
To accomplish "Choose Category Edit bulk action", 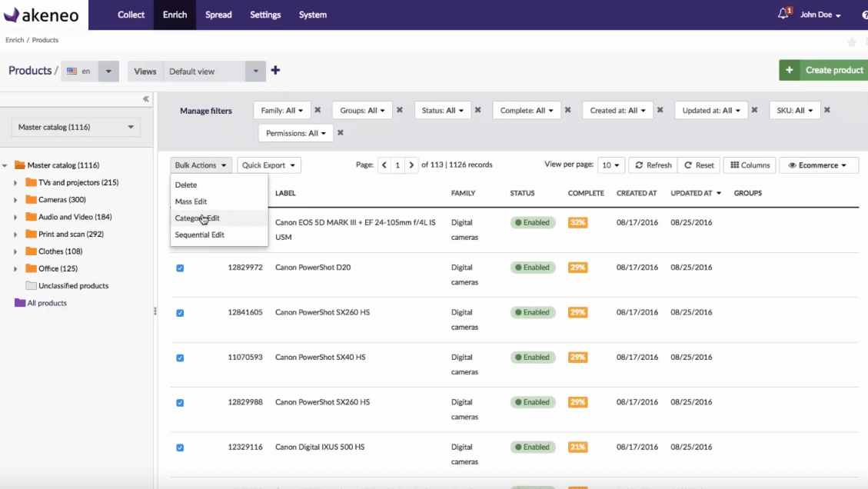I will click(219, 218).
